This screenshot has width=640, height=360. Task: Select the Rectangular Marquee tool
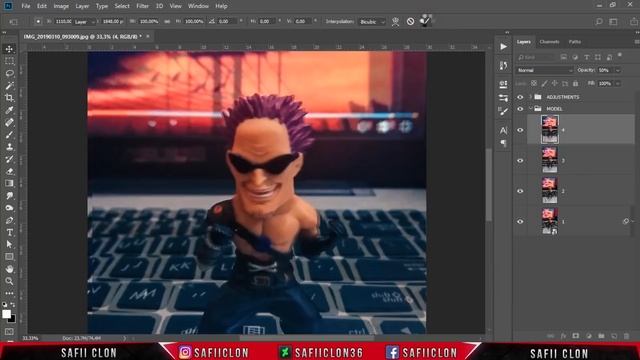(9, 61)
